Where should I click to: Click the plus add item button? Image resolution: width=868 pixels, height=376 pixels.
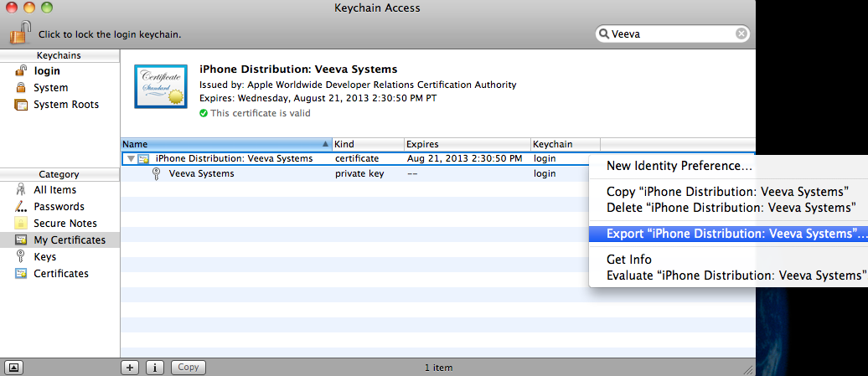click(130, 367)
